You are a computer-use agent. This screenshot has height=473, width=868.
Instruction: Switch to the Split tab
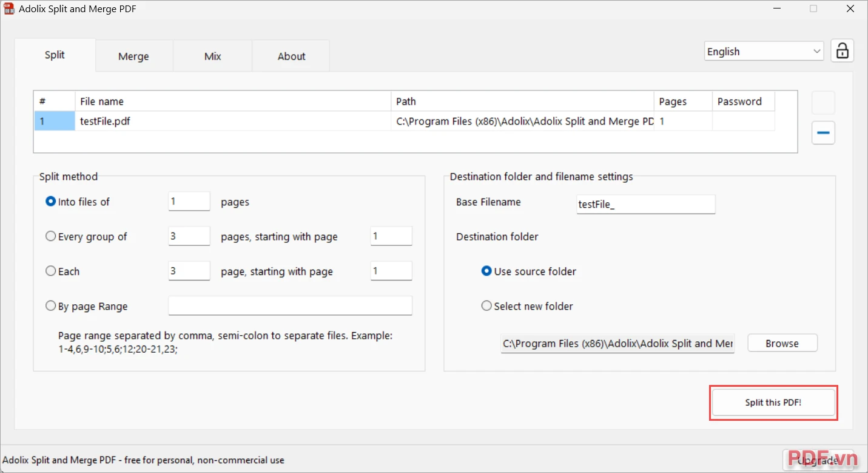tap(55, 55)
